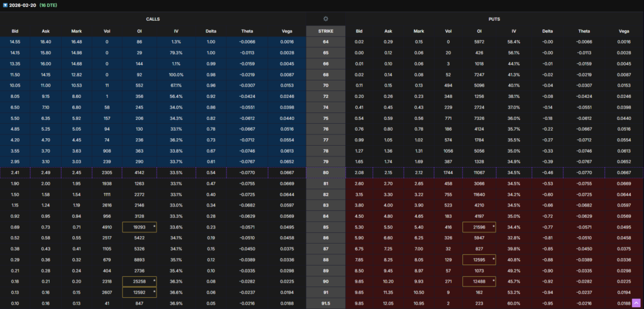This screenshot has width=644, height=309.
Task: Sort puts by the Delta column header
Action: point(548,31)
